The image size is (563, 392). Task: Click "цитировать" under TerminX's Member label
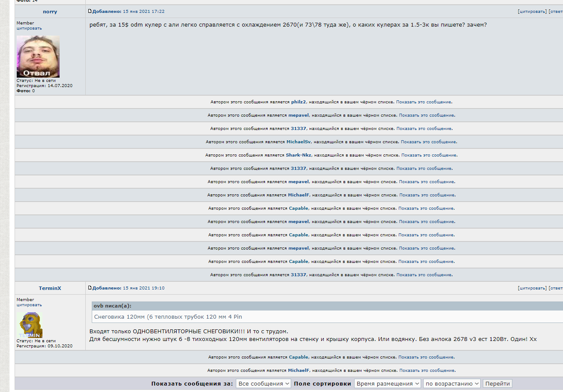(29, 305)
